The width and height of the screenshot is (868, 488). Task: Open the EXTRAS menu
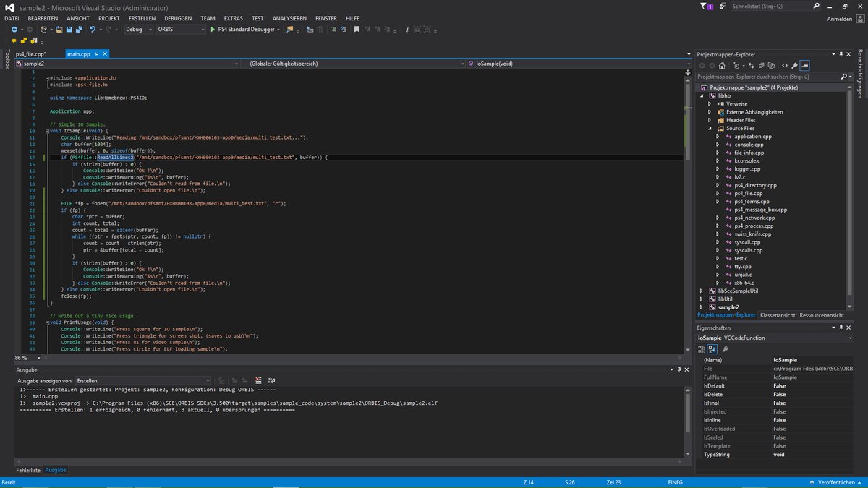click(234, 17)
